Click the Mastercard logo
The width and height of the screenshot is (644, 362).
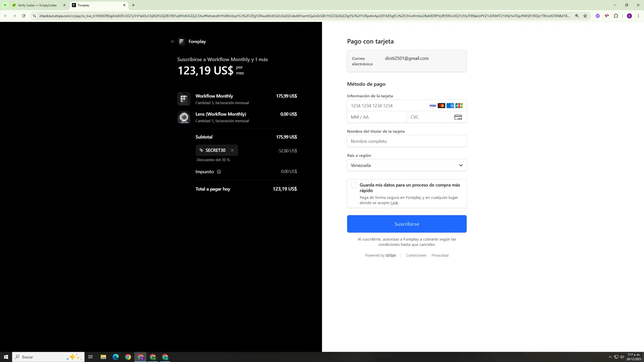coord(441,106)
